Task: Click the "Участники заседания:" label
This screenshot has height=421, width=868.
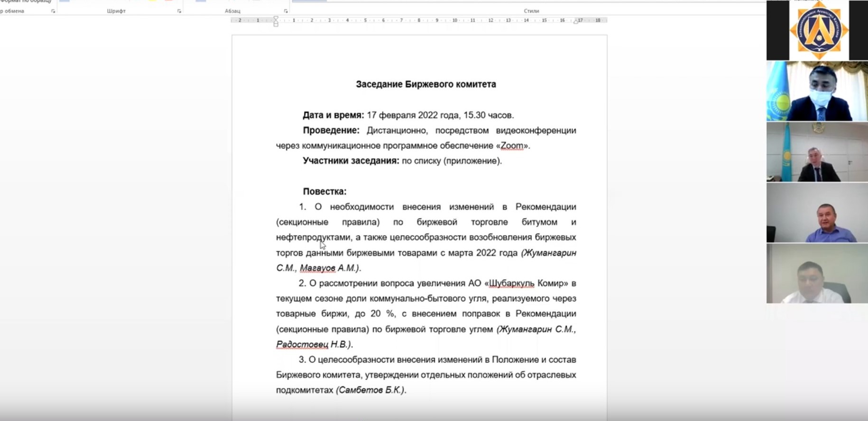Action: (x=351, y=160)
